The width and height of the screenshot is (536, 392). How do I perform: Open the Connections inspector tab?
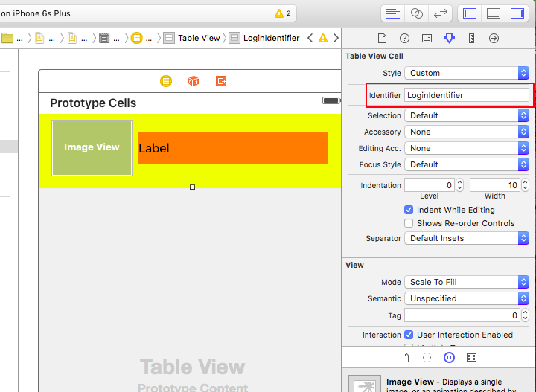click(494, 38)
